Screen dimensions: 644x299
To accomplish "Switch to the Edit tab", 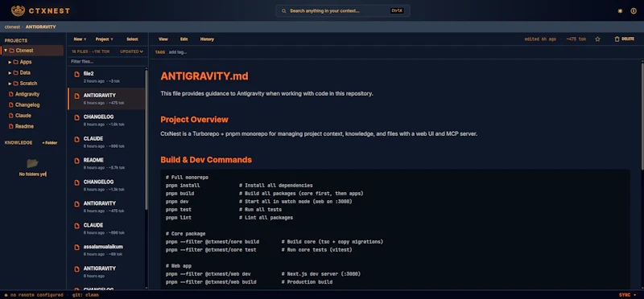I will 184,39.
